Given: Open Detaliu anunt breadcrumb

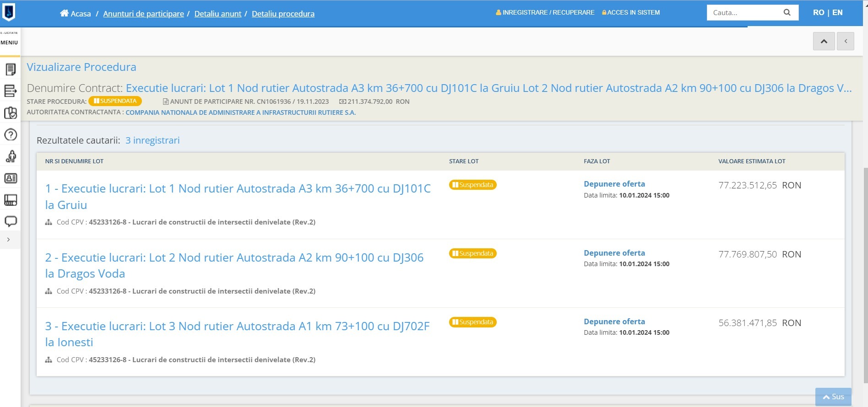Looking at the screenshot, I should [x=217, y=14].
